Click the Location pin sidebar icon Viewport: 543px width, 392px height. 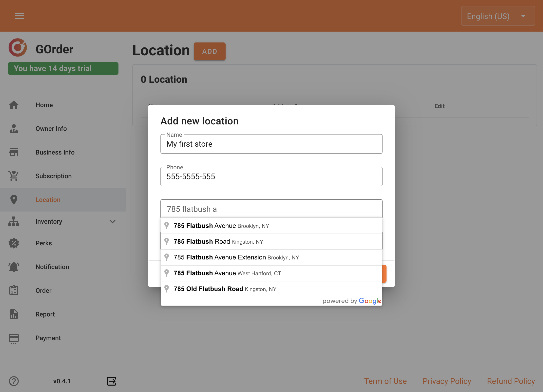tap(14, 200)
